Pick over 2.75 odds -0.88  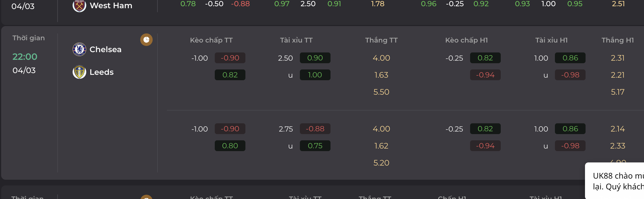pyautogui.click(x=315, y=129)
